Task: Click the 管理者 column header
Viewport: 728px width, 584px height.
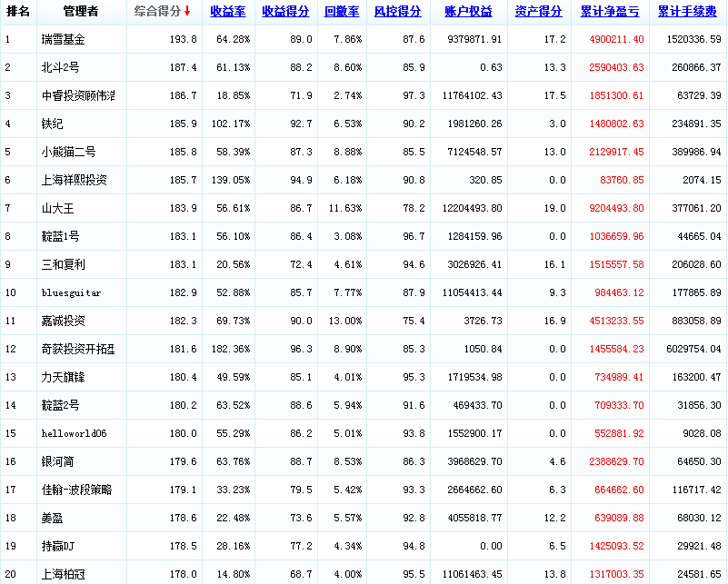Action: tap(81, 11)
